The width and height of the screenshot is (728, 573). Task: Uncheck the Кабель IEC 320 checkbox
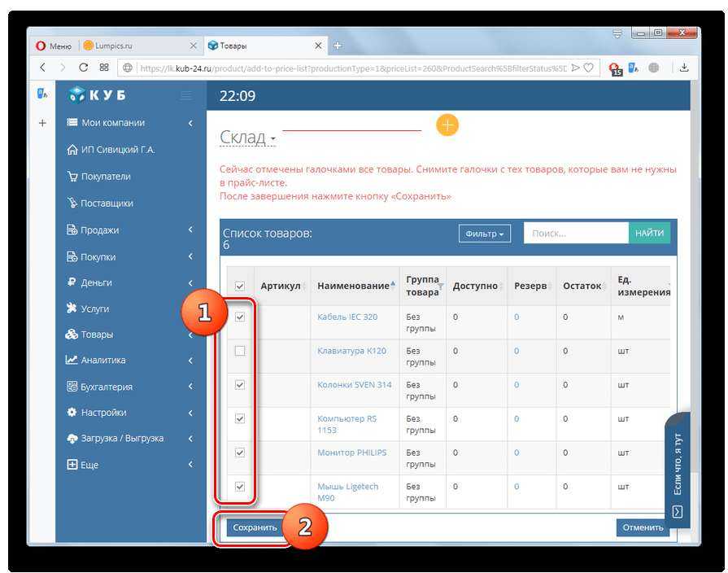(x=240, y=317)
